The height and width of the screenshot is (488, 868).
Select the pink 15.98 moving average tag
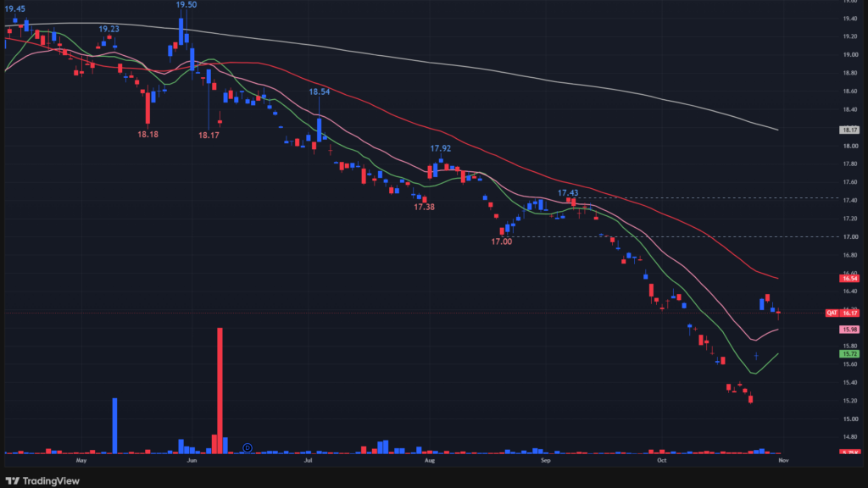(849, 330)
